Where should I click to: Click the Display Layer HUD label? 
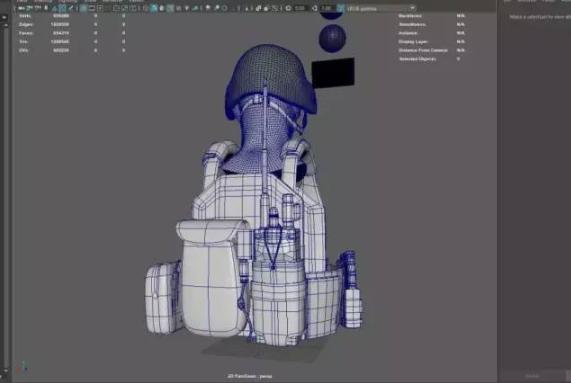coord(413,42)
